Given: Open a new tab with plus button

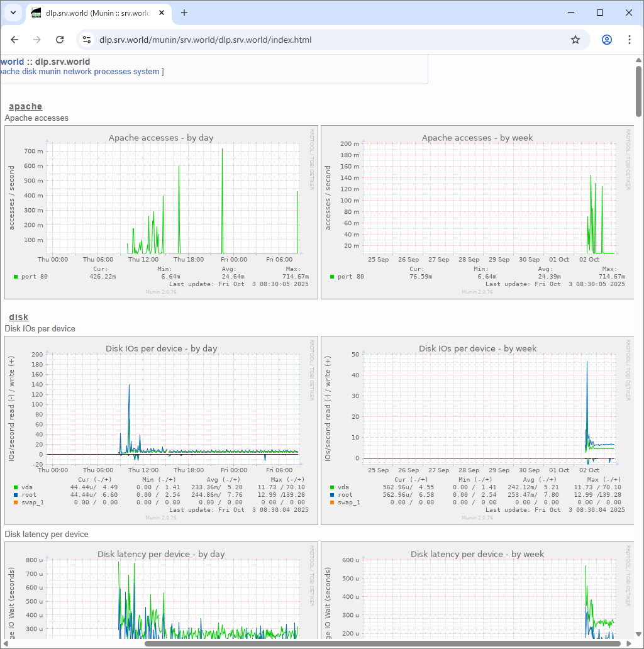Looking at the screenshot, I should [x=184, y=13].
